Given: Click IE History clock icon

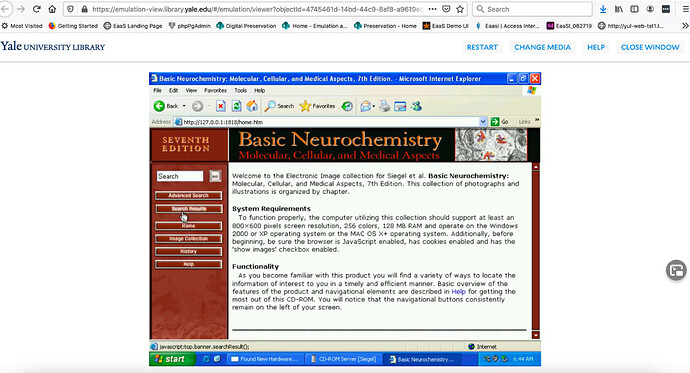Looking at the screenshot, I should click(347, 106).
